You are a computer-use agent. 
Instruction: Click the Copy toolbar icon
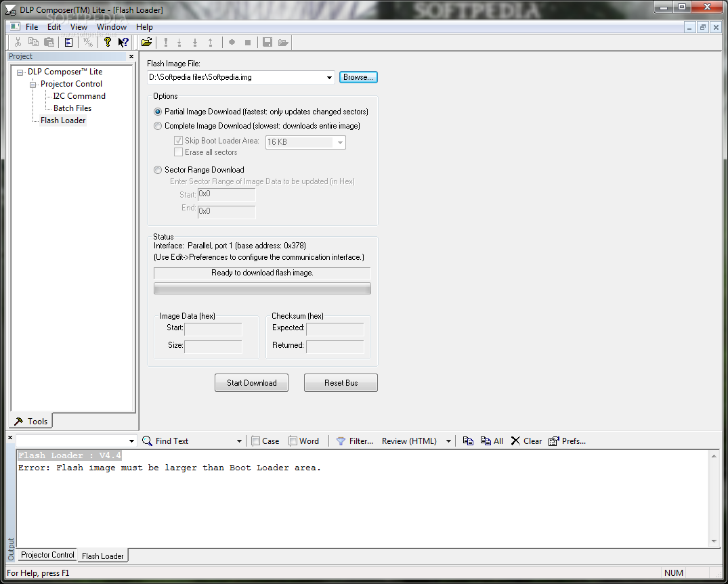point(33,42)
